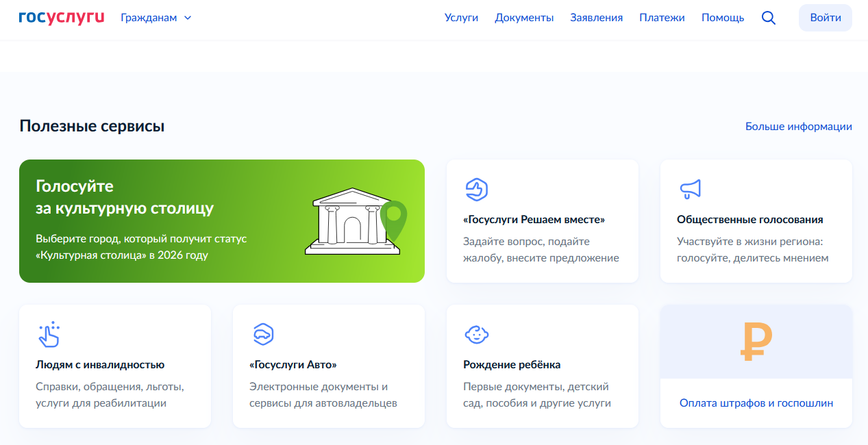Open the Заявления menu item
The height and width of the screenshot is (445, 868).
[596, 18]
